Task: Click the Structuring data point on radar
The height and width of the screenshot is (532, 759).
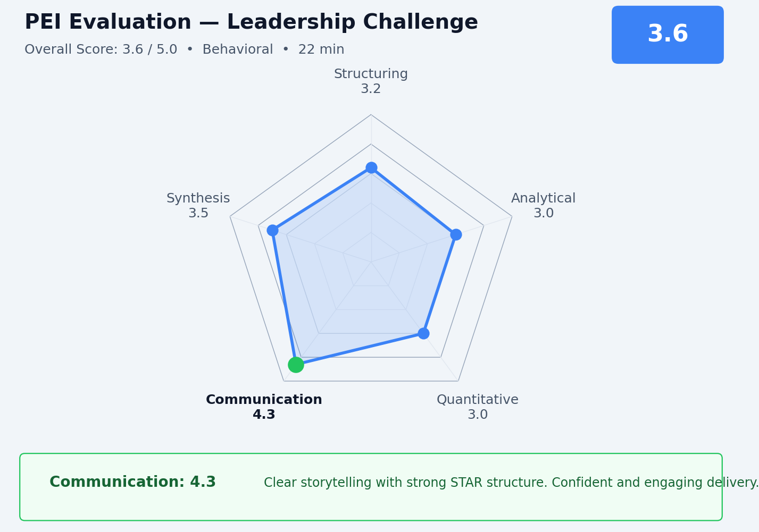Action: [371, 168]
